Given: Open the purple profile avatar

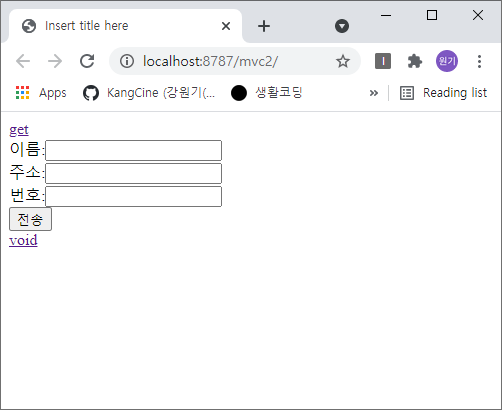Looking at the screenshot, I should pyautogui.click(x=447, y=61).
